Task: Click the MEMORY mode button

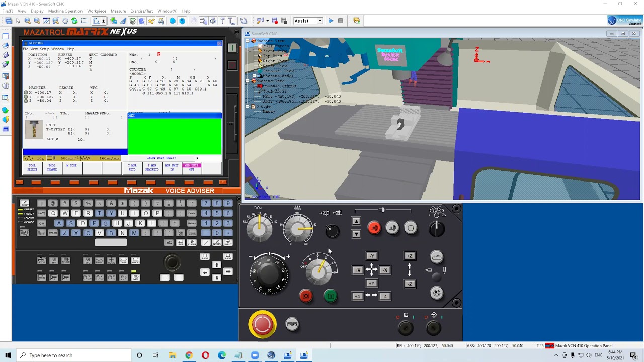Action: point(136,260)
